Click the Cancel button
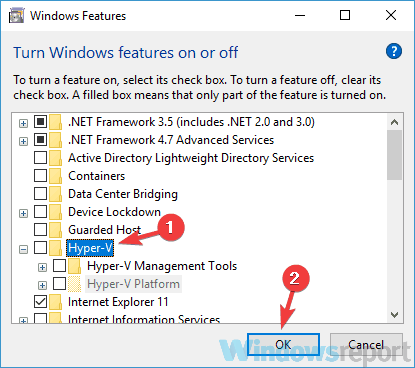 [366, 345]
